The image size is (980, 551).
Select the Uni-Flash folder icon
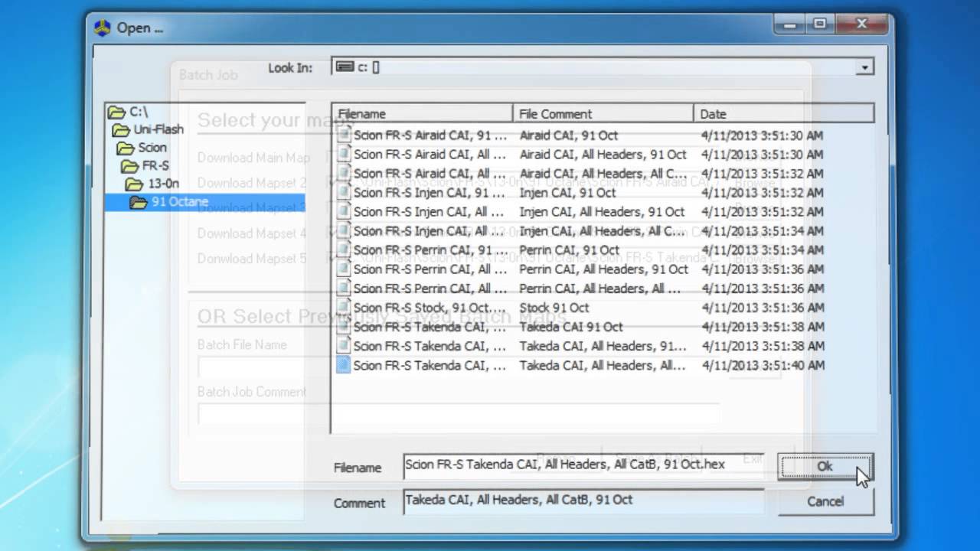(x=121, y=129)
